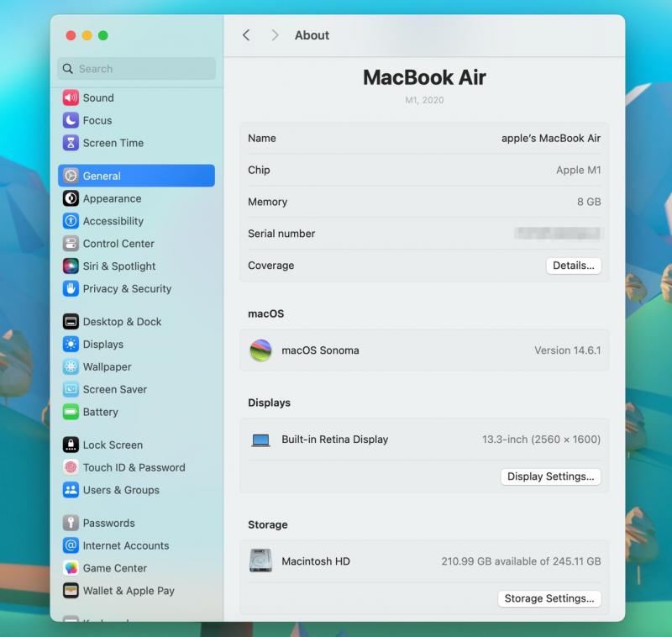
Task: Click the Built-in Retina Display laptop icon
Action: click(x=260, y=440)
